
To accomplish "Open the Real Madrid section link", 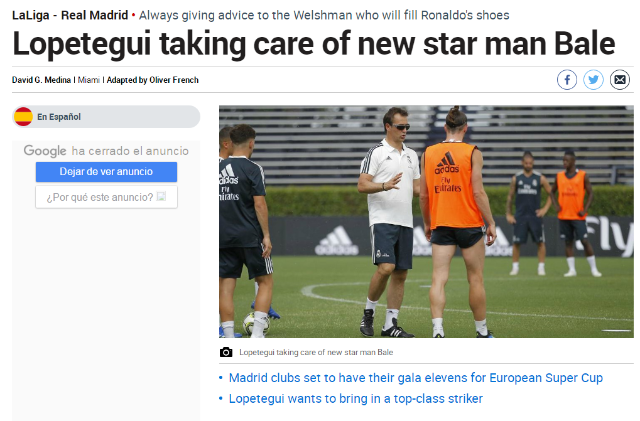I will coord(94,16).
